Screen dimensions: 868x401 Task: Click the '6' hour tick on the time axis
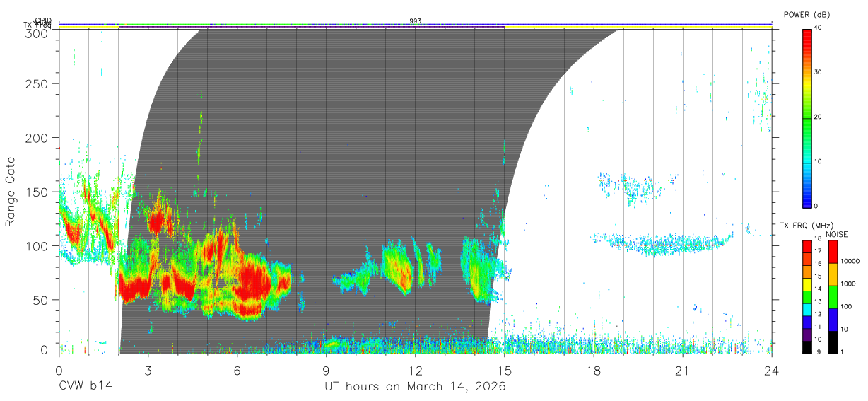237,370
